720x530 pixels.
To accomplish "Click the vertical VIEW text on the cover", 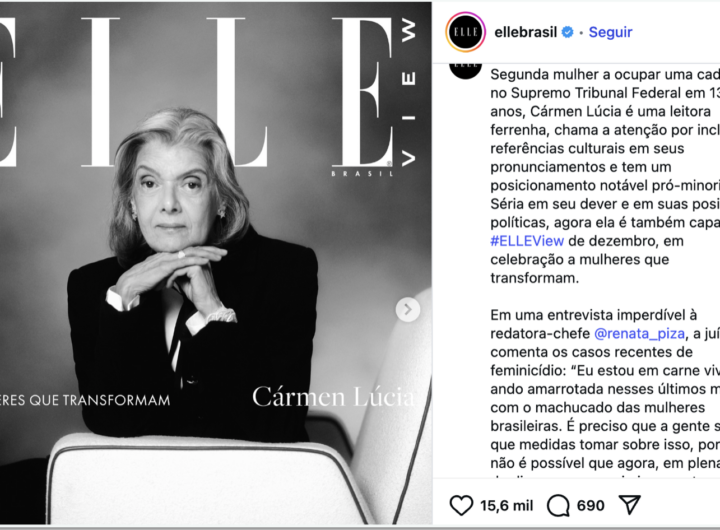I will 408,92.
